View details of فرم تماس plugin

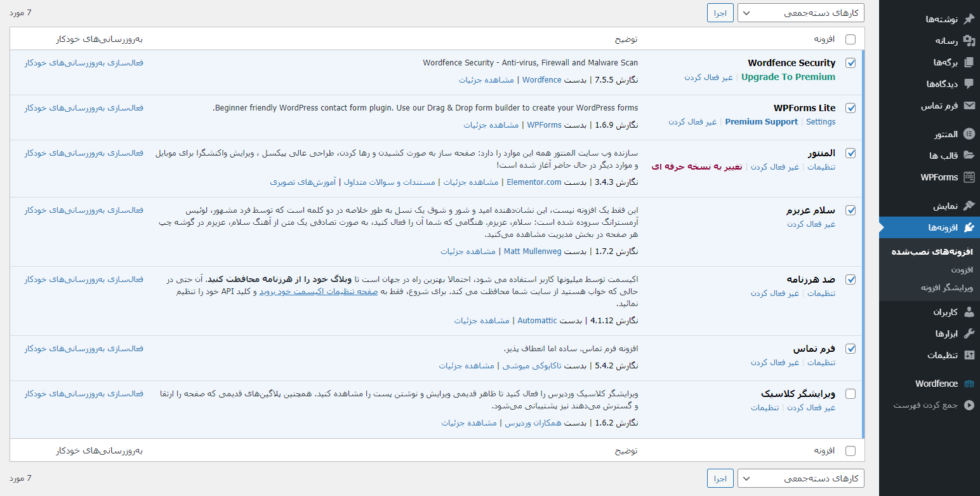tap(467, 366)
